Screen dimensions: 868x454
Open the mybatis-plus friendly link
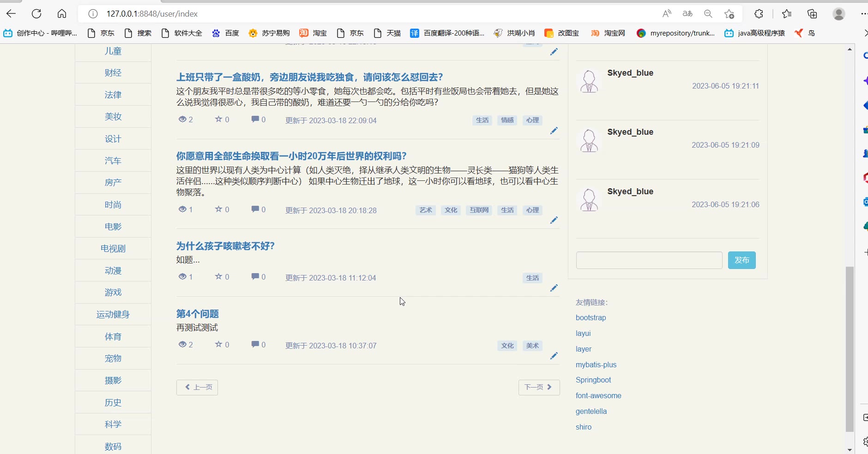pyautogui.click(x=596, y=364)
